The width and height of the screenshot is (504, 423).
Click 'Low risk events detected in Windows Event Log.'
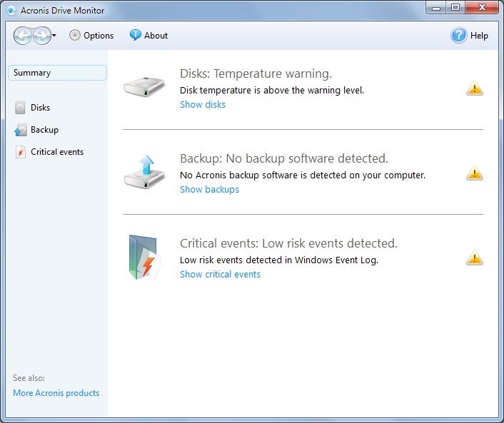(x=279, y=260)
